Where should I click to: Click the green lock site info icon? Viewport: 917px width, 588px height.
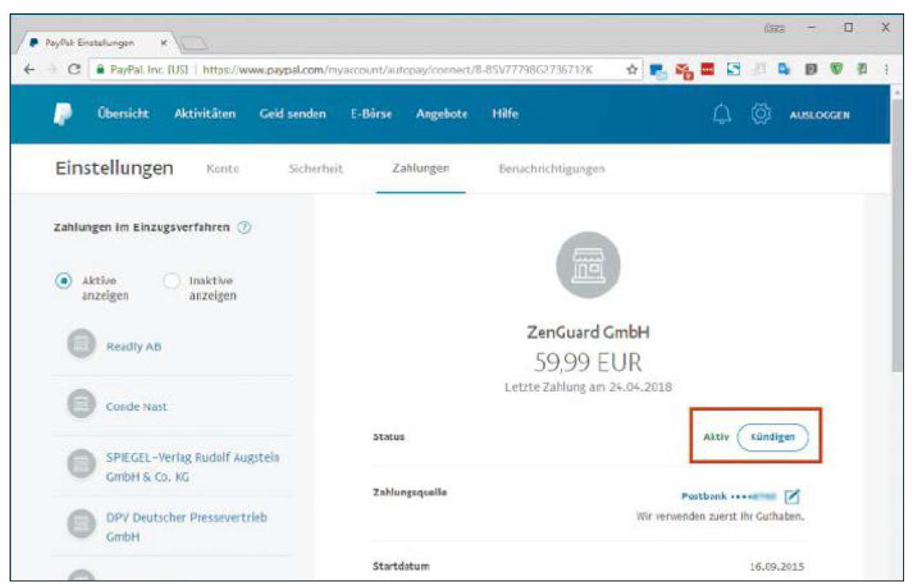[100, 69]
